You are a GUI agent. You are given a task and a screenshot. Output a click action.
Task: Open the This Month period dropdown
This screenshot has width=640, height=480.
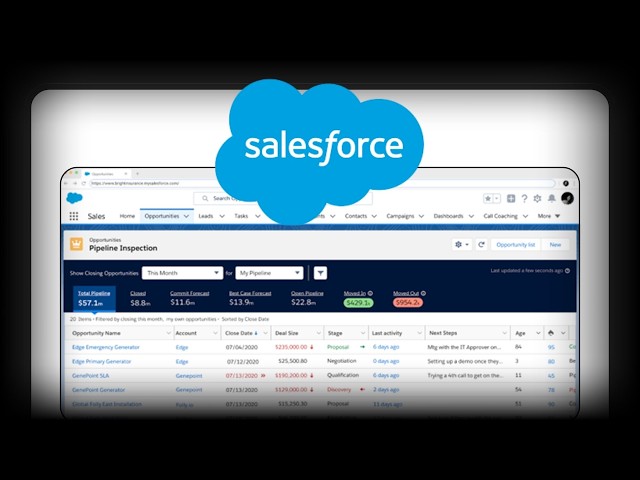coord(182,273)
